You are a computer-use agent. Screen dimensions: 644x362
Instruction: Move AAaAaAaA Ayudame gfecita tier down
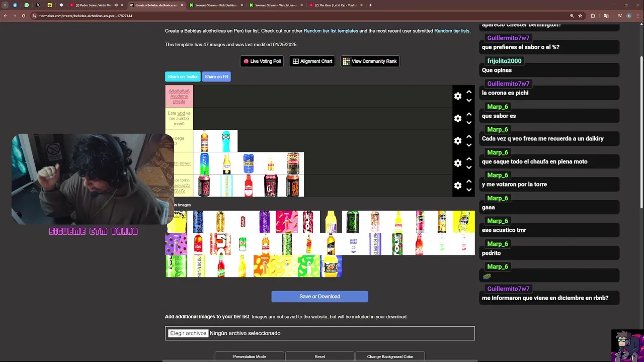[x=469, y=101]
